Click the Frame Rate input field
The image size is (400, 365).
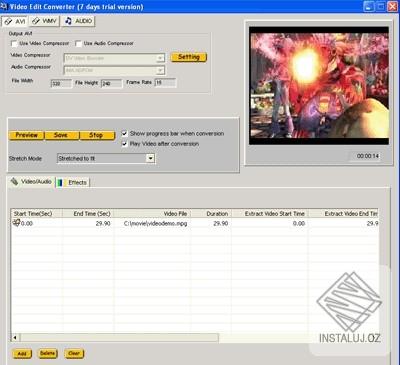click(x=165, y=83)
